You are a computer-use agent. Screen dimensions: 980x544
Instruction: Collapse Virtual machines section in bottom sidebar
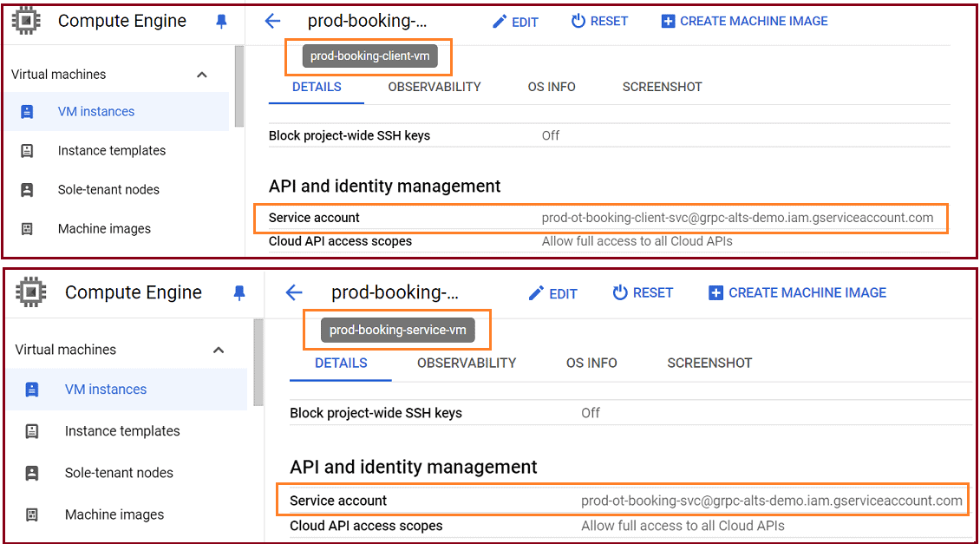(219, 350)
